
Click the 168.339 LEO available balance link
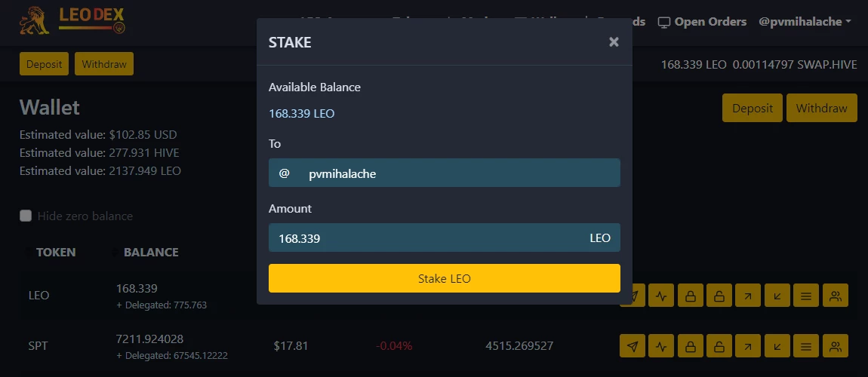coord(302,113)
